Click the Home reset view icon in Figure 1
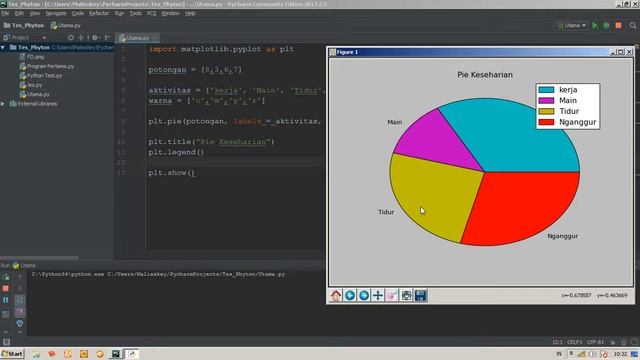Screen dimensions: 640x360 click(x=336, y=295)
